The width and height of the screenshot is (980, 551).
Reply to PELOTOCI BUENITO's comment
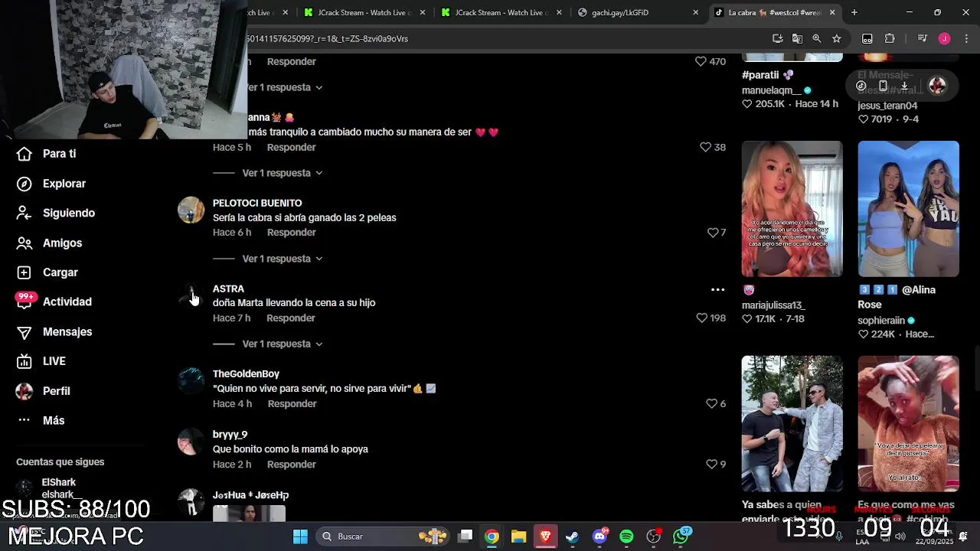click(291, 232)
